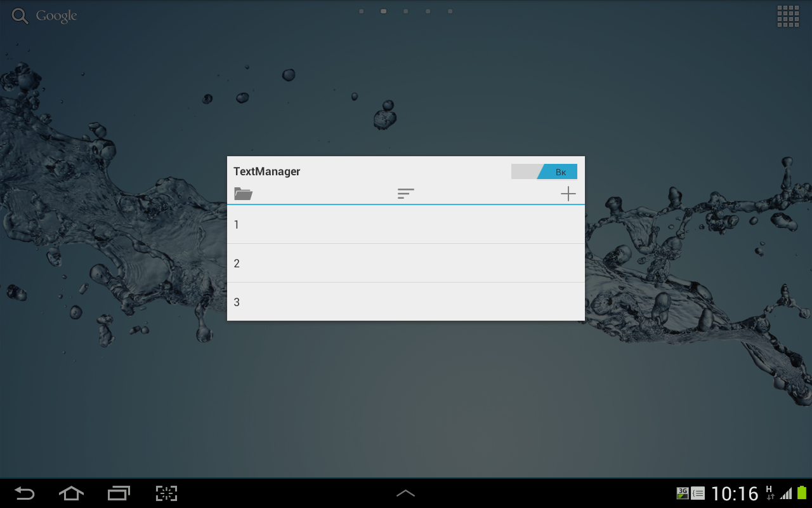Open the folder icon in TextManager
The height and width of the screenshot is (508, 812).
[243, 194]
